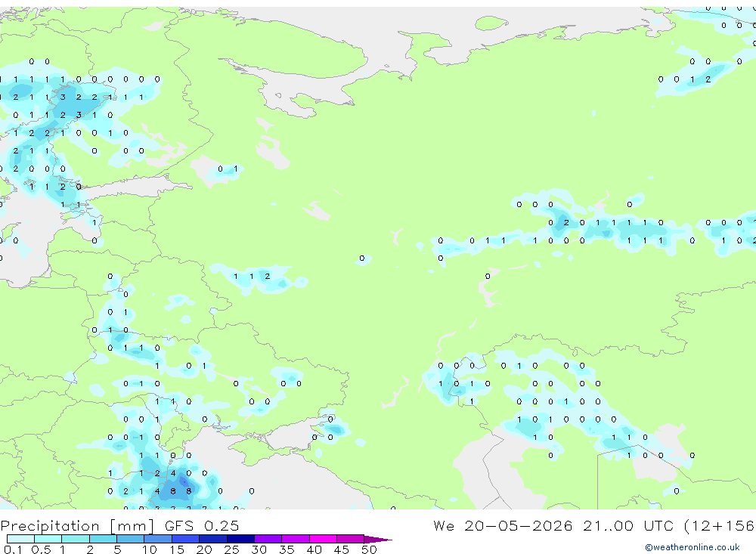Select the legend label '50'
756x554 pixels.
(369, 549)
